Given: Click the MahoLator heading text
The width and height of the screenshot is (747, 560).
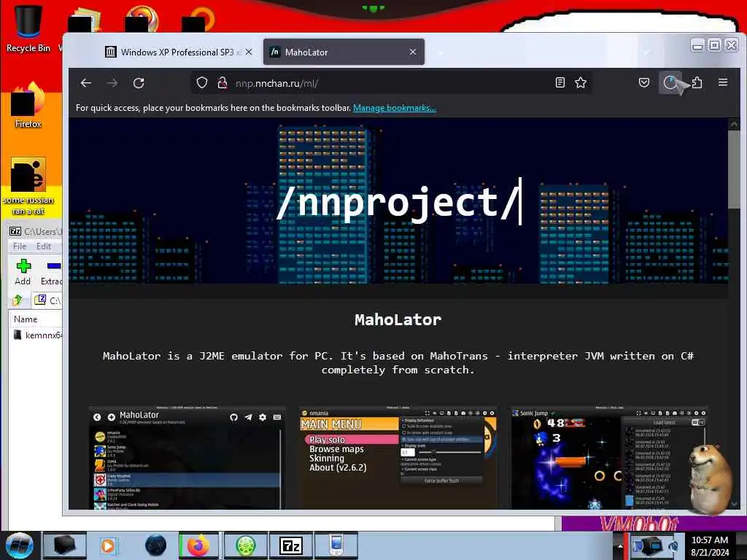Looking at the screenshot, I should point(398,319).
